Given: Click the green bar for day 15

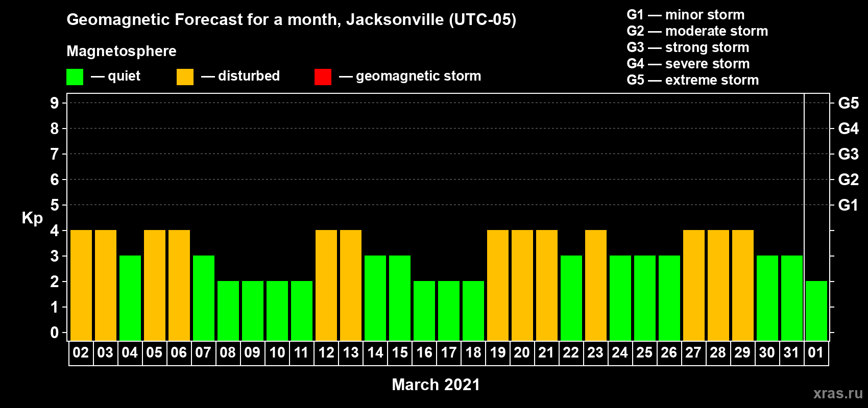Looking at the screenshot, I should pos(400,298).
